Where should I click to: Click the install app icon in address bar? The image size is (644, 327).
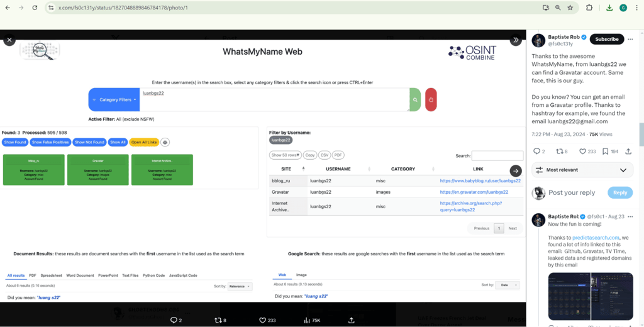tap(545, 8)
